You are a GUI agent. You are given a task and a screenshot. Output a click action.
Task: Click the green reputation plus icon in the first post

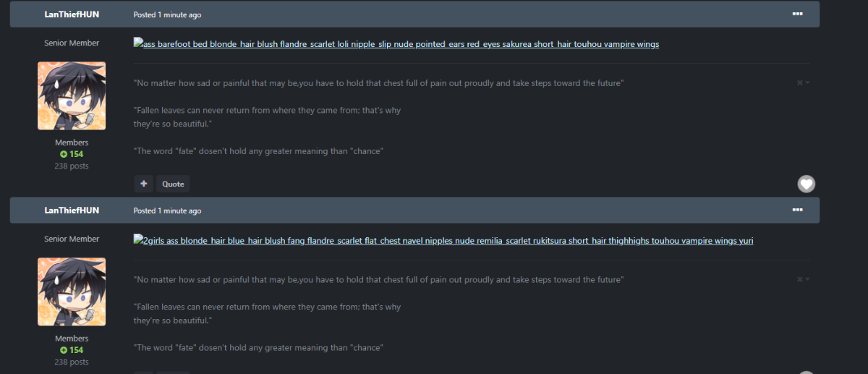64,154
